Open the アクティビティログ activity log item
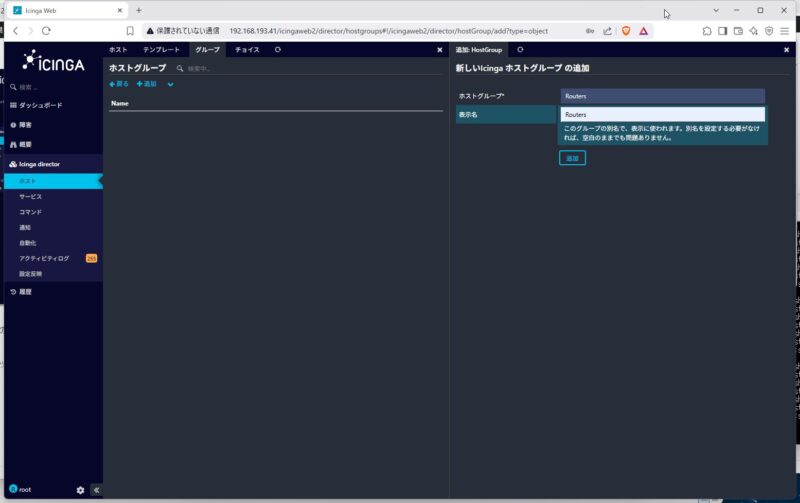This screenshot has height=503, width=800. click(x=44, y=259)
